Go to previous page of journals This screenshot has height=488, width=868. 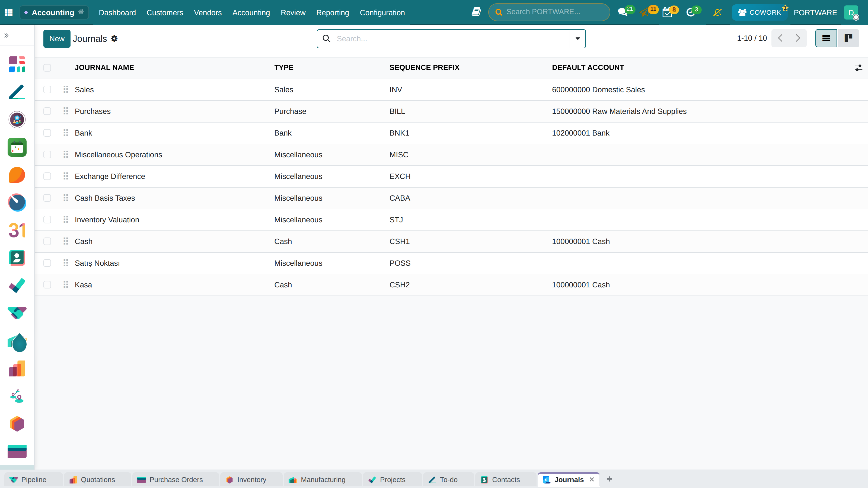pos(780,38)
